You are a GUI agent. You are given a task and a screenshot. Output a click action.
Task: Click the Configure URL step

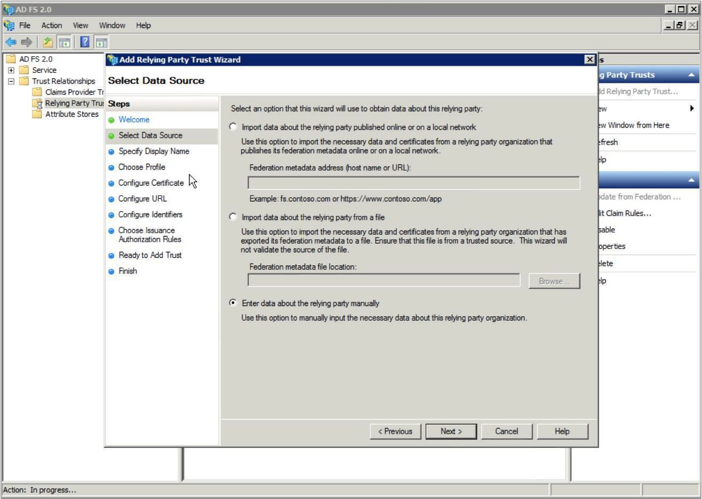tap(142, 199)
